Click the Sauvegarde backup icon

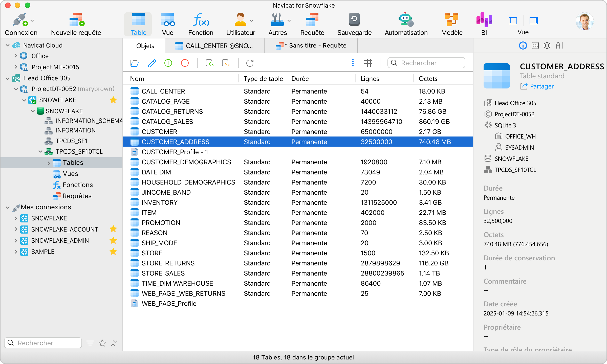(x=354, y=19)
